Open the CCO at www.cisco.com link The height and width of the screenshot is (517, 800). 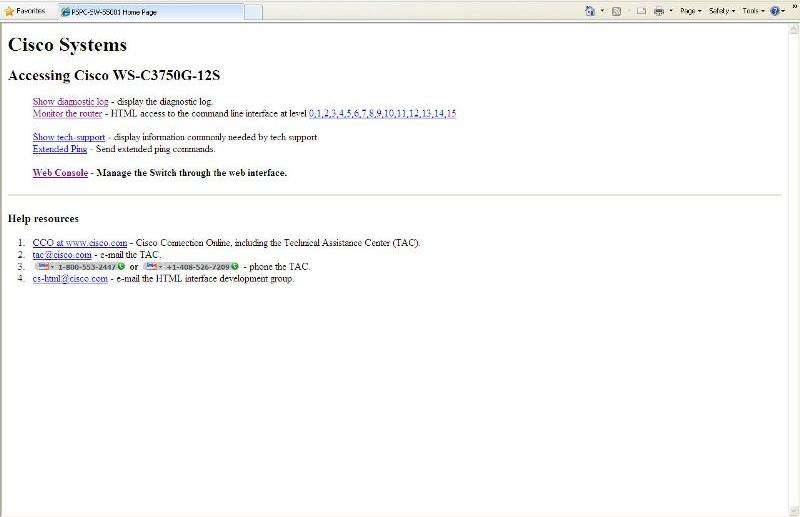tap(80, 243)
